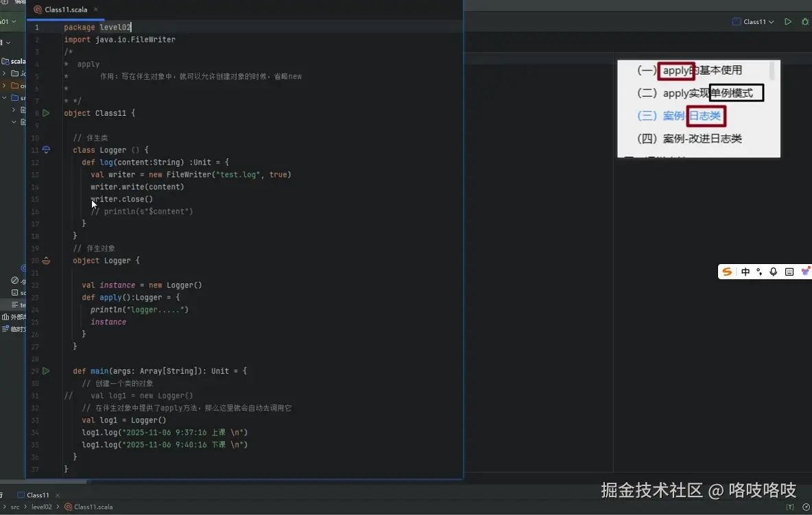The height and width of the screenshot is (515, 812).
Task: Click the log line containing 9:37:16
Action: 165,432
